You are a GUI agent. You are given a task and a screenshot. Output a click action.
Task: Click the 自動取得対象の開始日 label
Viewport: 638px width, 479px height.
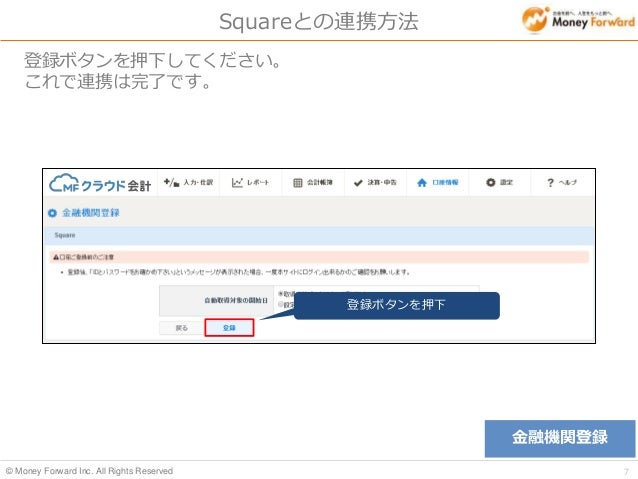tap(236, 300)
